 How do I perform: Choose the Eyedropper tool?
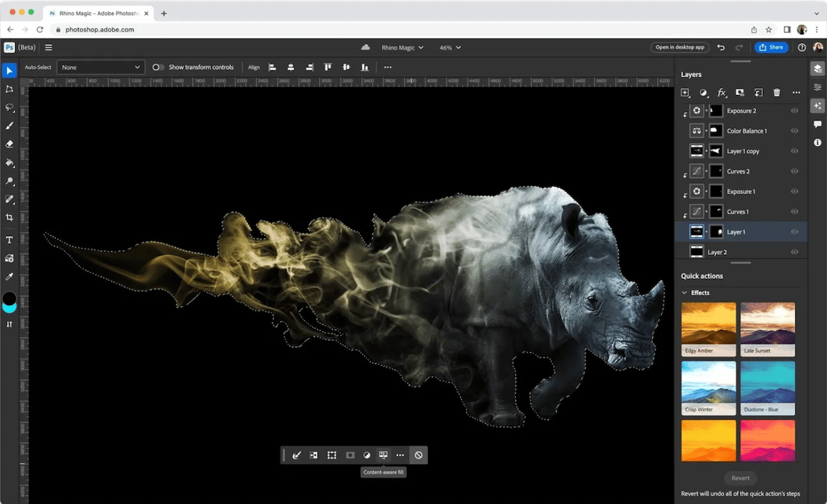tap(10, 276)
